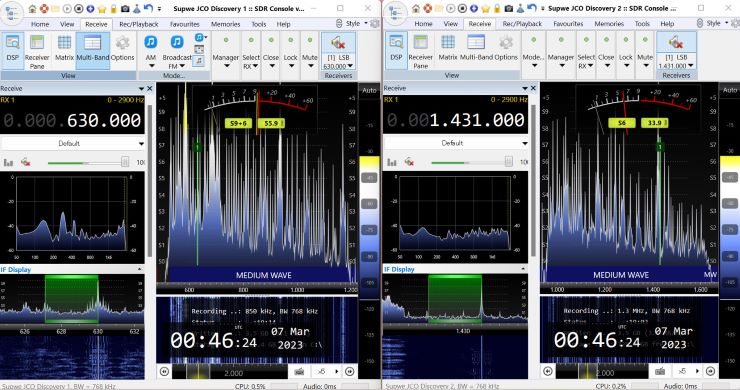Viewport: 740px width, 390px height.
Task: Click the right zoom arrow below Discovery 2 waterfall
Action: [x=710, y=371]
